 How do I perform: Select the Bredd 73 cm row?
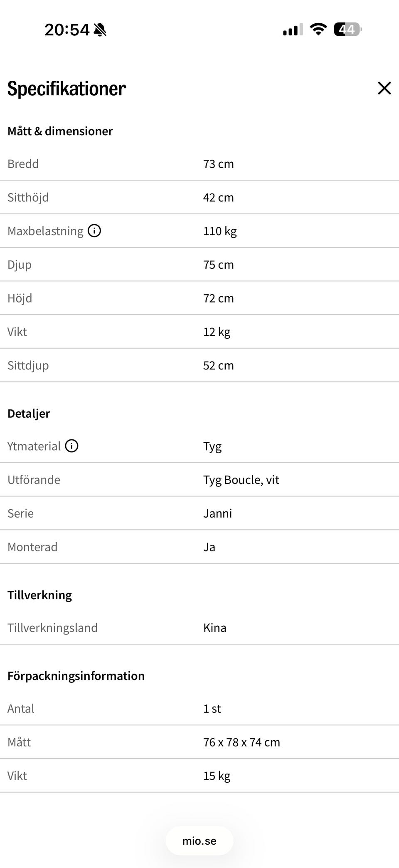pyautogui.click(x=199, y=164)
